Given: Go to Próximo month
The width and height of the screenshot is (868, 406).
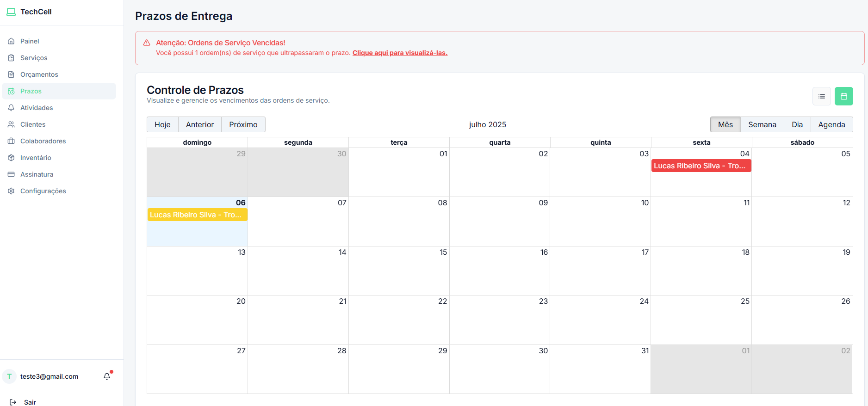Looking at the screenshot, I should coord(243,124).
